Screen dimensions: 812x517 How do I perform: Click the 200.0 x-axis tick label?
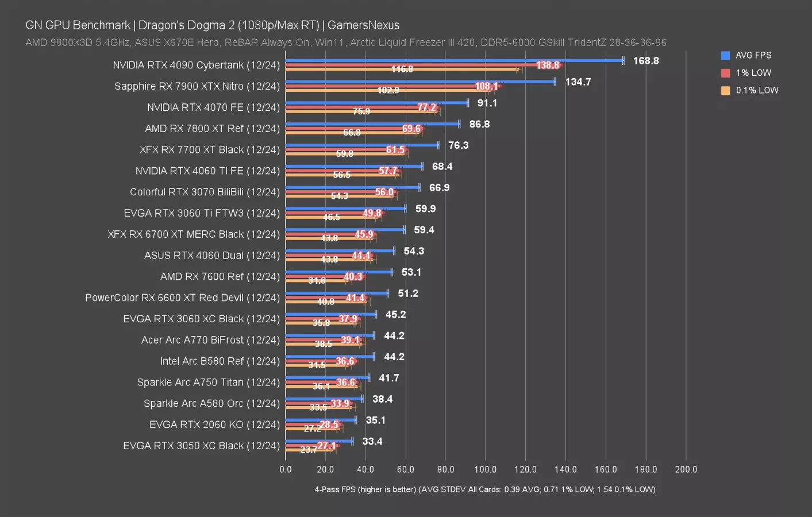[686, 469]
